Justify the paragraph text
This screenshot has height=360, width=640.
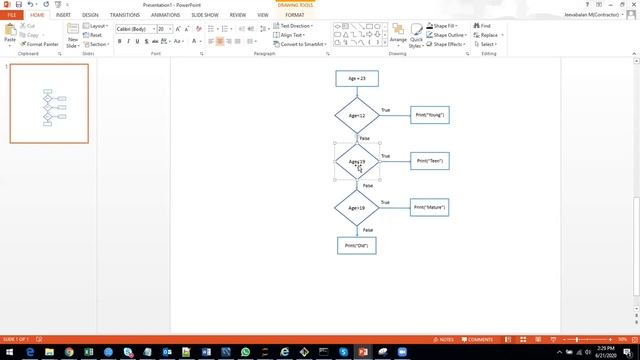[238, 41]
